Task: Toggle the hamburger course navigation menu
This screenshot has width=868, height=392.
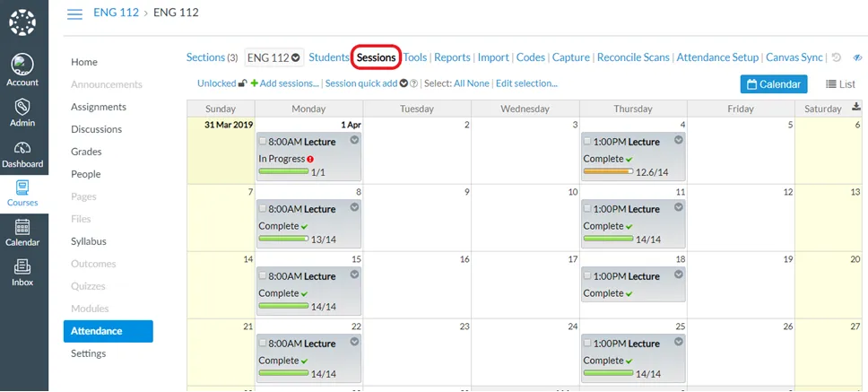Action: point(74,13)
